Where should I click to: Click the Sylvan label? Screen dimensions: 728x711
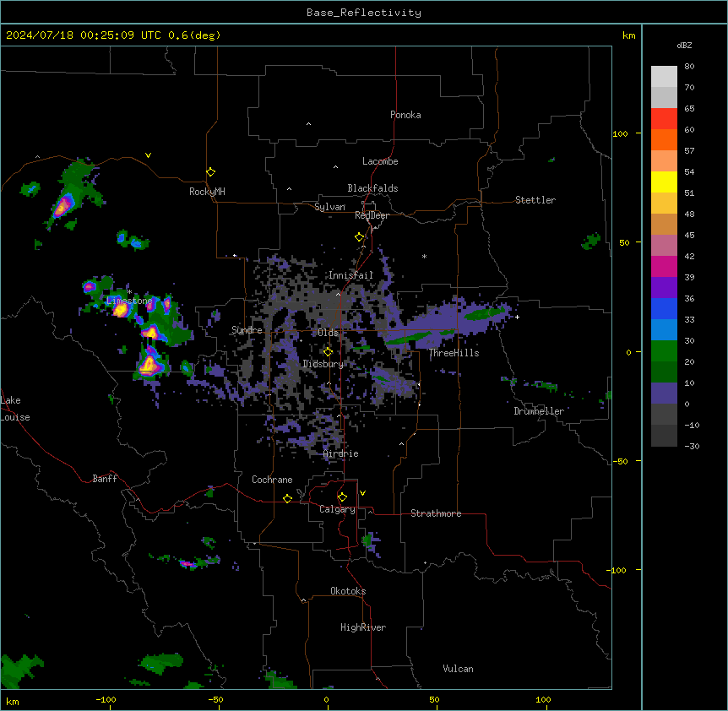pyautogui.click(x=329, y=207)
